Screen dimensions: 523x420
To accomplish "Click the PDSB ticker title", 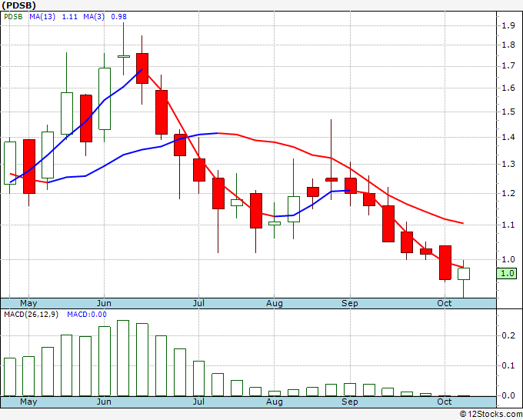I will (x=18, y=5).
